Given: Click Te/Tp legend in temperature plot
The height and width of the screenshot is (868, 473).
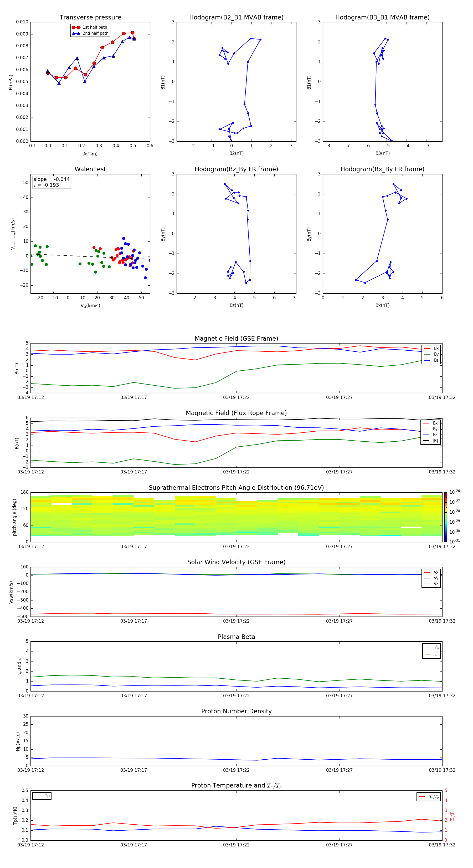Looking at the screenshot, I should (x=429, y=797).
